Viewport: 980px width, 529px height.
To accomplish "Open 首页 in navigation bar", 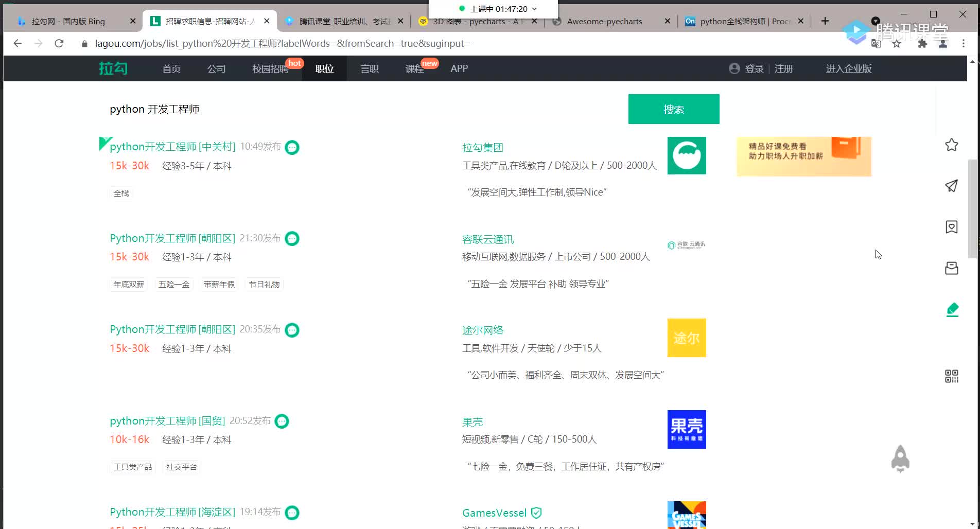I will click(171, 69).
